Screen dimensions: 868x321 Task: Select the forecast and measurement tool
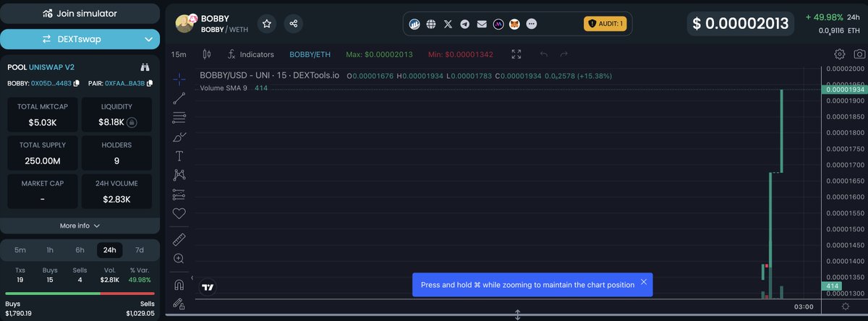point(179,194)
